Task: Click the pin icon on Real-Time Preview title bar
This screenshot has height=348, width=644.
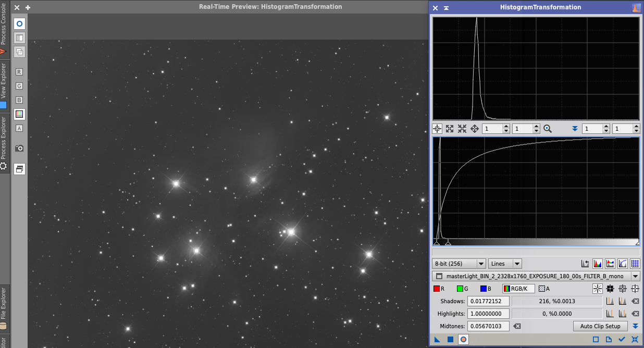Action: coord(28,7)
